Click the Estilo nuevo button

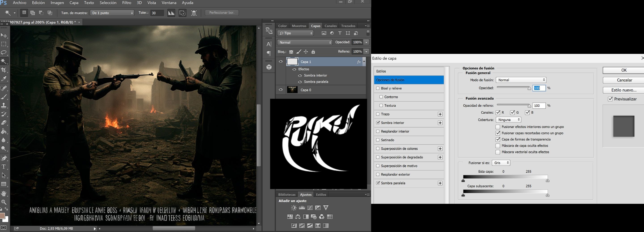pos(623,90)
